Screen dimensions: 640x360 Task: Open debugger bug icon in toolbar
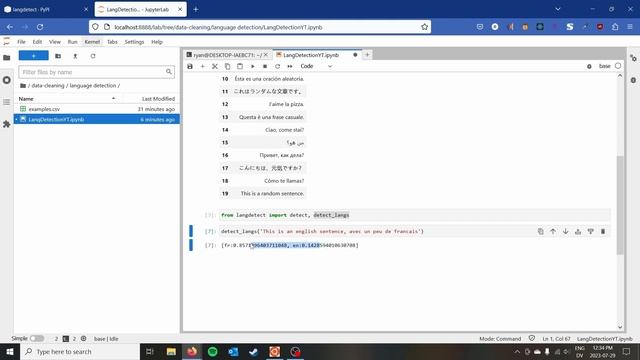[589, 66]
